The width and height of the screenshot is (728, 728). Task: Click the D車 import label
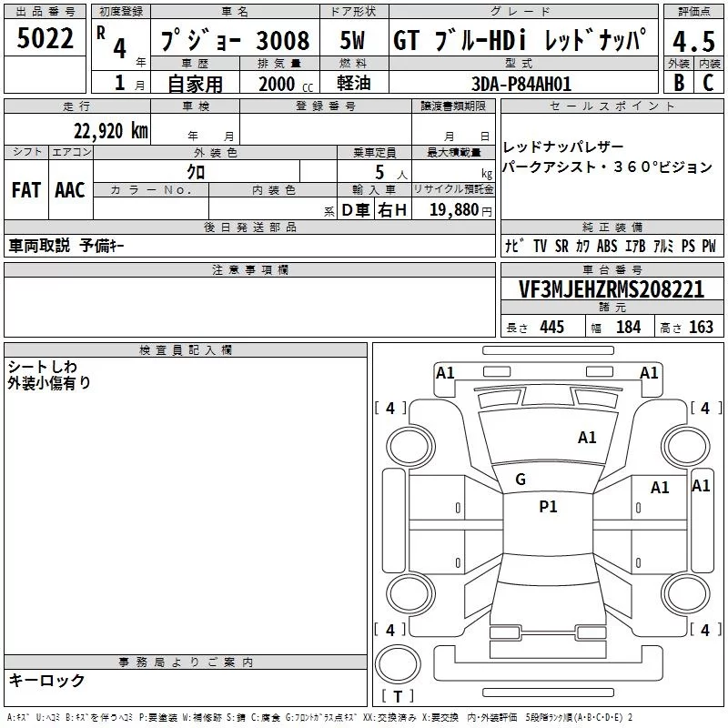355,210
